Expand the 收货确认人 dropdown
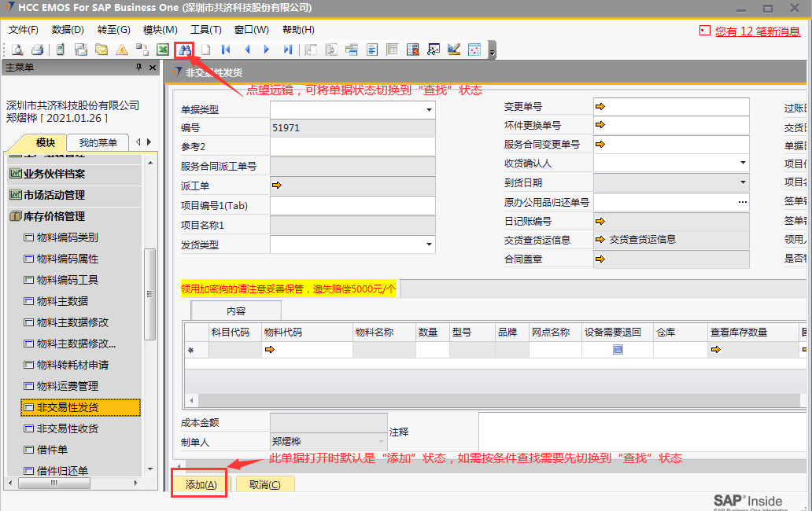This screenshot has width=812, height=511. click(743, 164)
